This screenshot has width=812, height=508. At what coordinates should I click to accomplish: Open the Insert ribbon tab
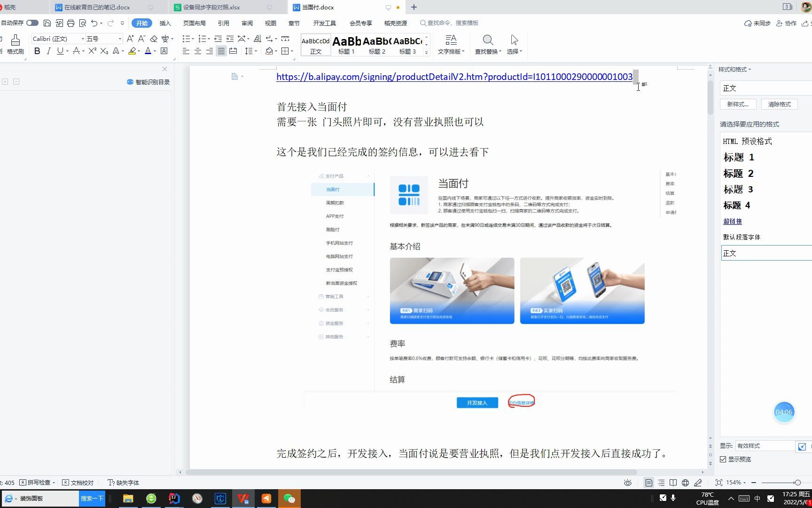[x=165, y=23]
